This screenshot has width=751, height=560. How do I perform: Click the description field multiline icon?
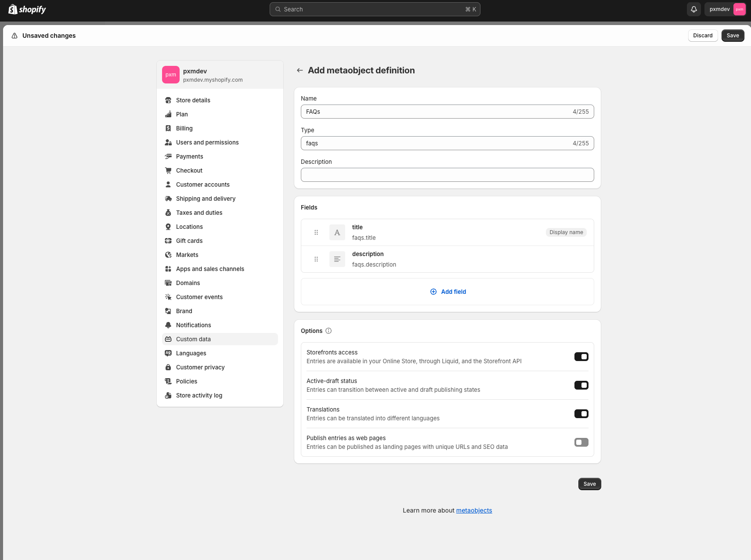tap(337, 259)
